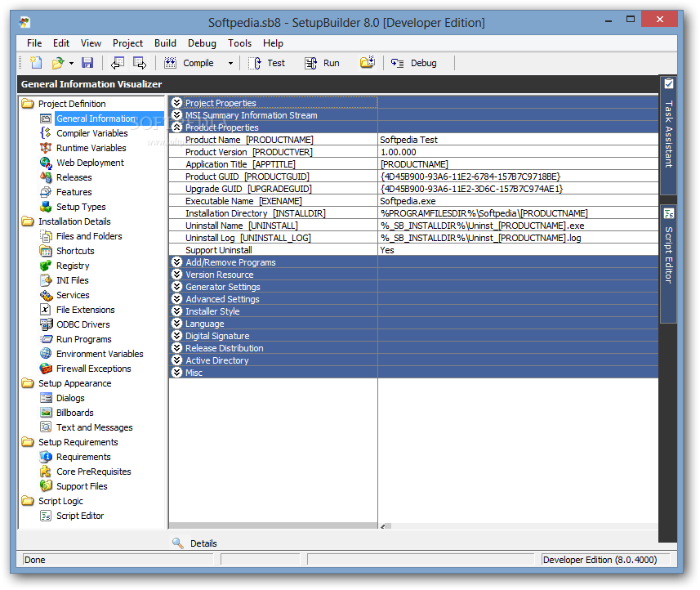The image size is (700, 590).
Task: Expand the Add/Remove Programs section
Action: click(176, 262)
